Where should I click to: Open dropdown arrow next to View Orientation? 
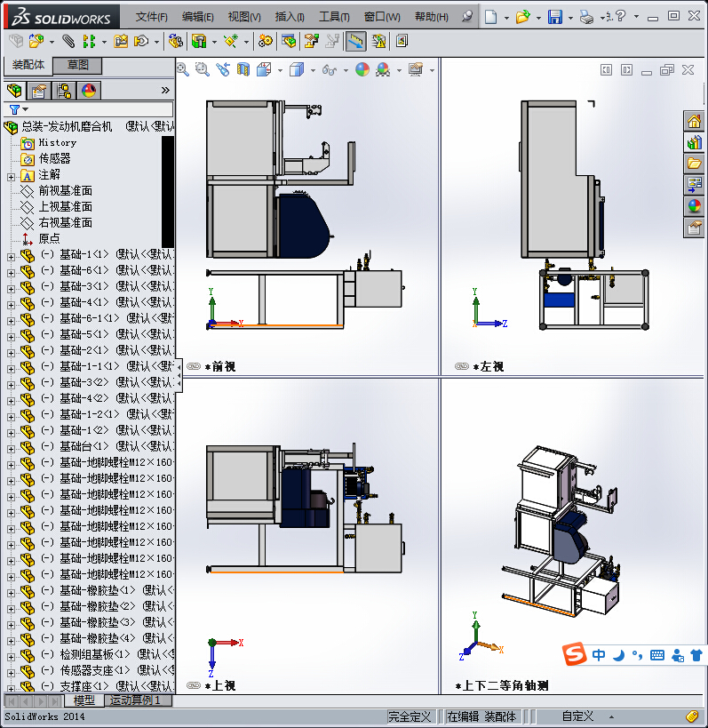coord(280,70)
